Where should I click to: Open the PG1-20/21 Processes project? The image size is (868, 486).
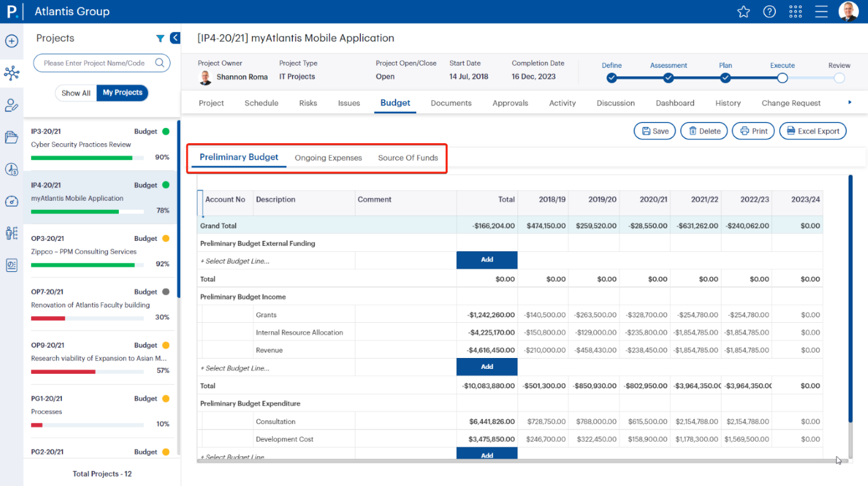(100, 411)
